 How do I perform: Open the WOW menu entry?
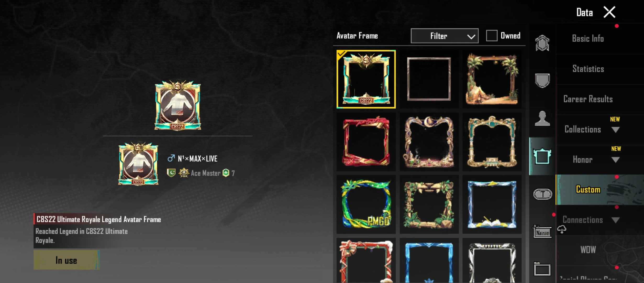(x=588, y=250)
